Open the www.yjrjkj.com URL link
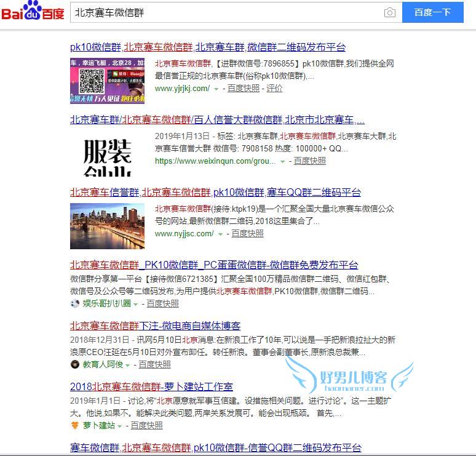This screenshot has width=476, height=456. pos(182,89)
